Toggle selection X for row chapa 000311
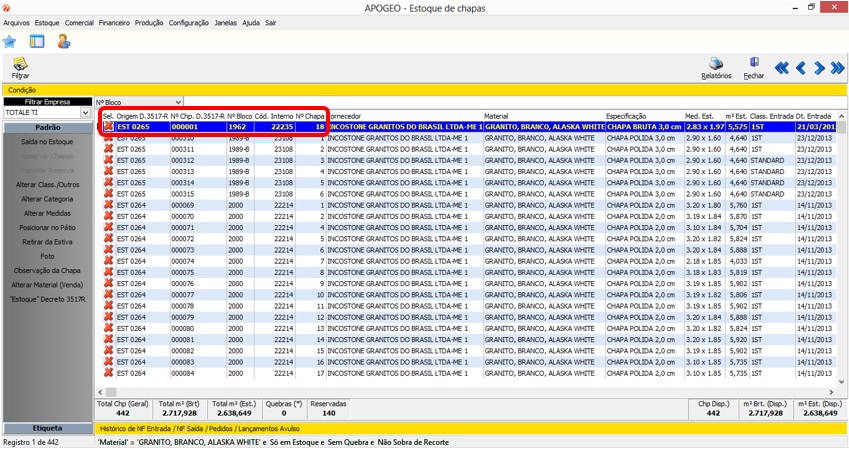The image size is (849, 451). [x=108, y=149]
